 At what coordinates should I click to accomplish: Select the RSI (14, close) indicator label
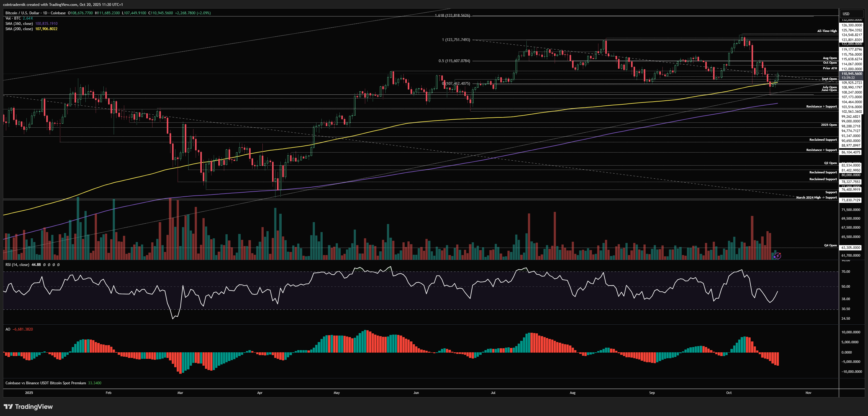17,265
